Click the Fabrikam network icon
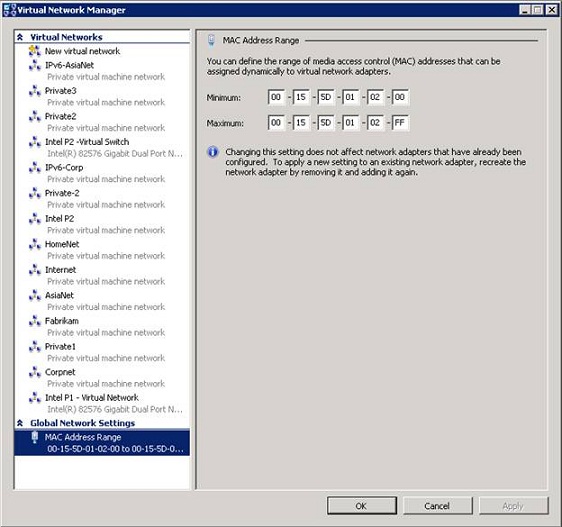The width and height of the screenshot is (562, 527). (x=35, y=321)
